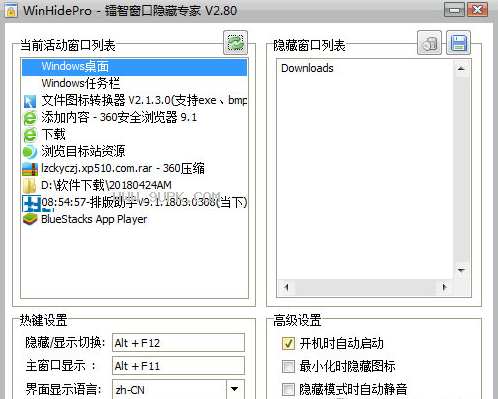This screenshot has width=498, height=399.
Task: Click the 360 browser icon beside 添加内容
Action: tap(30, 118)
